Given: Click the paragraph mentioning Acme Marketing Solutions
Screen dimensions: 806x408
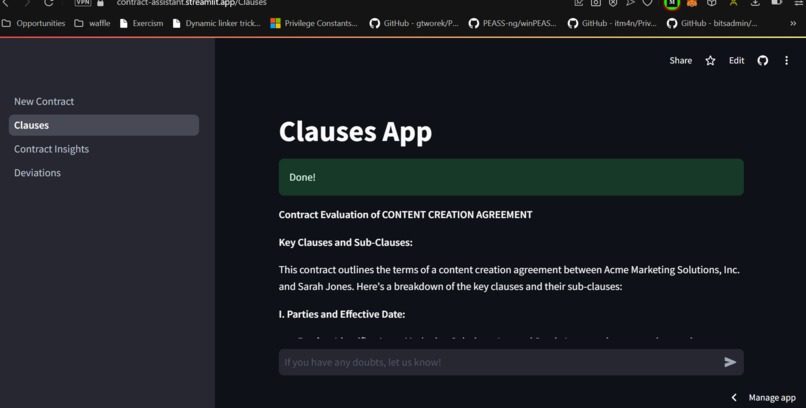Looking at the screenshot, I should tap(509, 278).
